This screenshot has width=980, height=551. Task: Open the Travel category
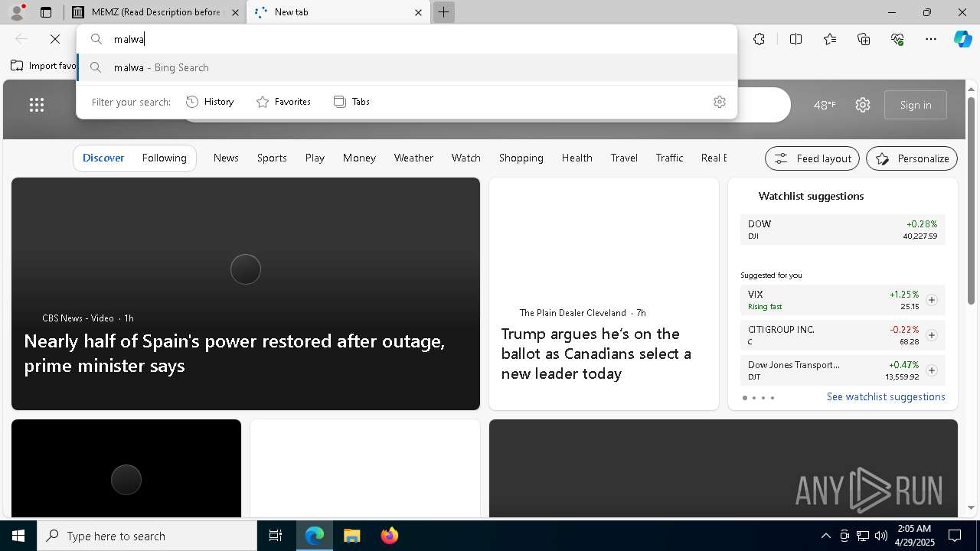624,158
